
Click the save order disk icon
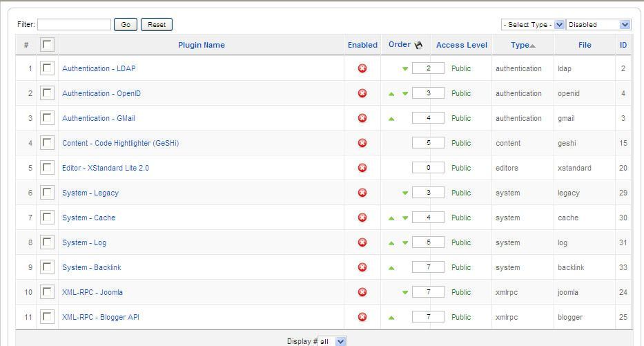pos(418,45)
